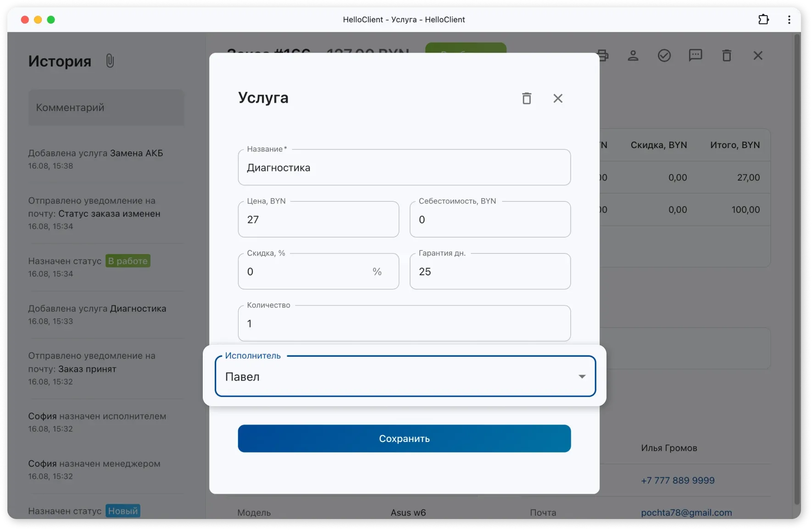
Task: Click the Цена, BYN input field
Action: [318, 220]
